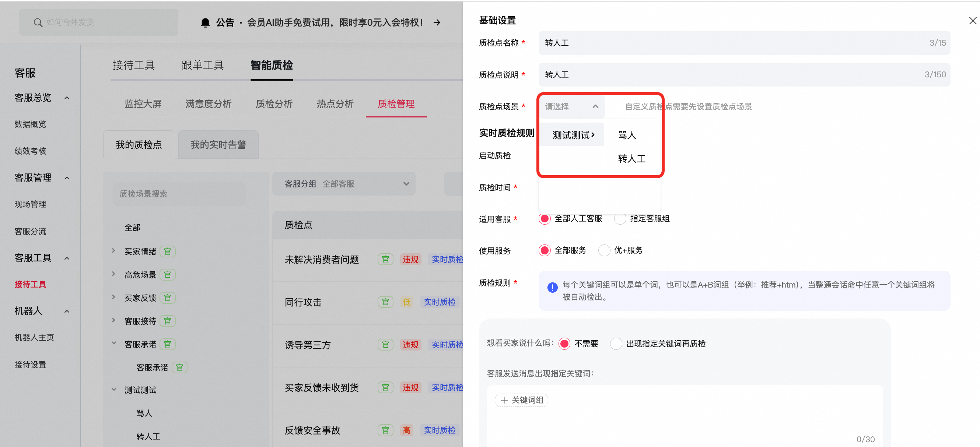The width and height of the screenshot is (980, 447).
Task: Click 买家反馈未收到货 row
Action: click(322, 388)
